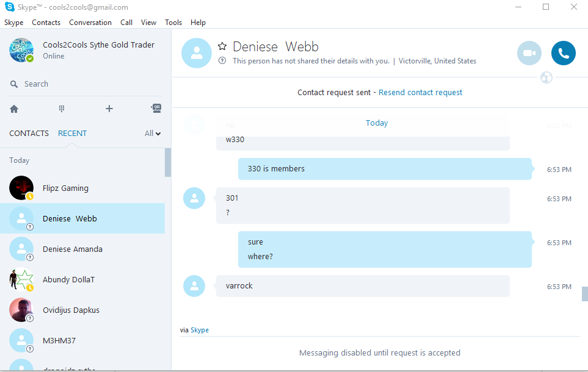Viewport: 588px width, 372px height.
Task: Select Flipz Gaming conversation
Action: tap(82, 188)
